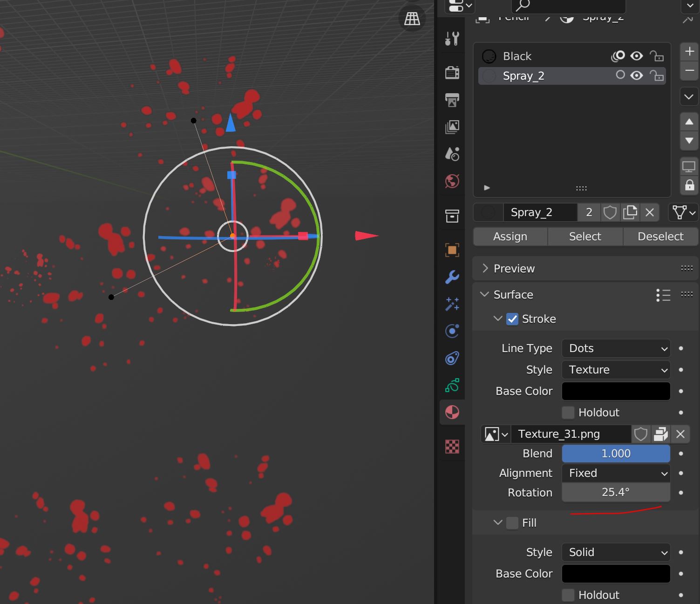Collapse the Surface panel
700x604 pixels.
click(x=485, y=294)
